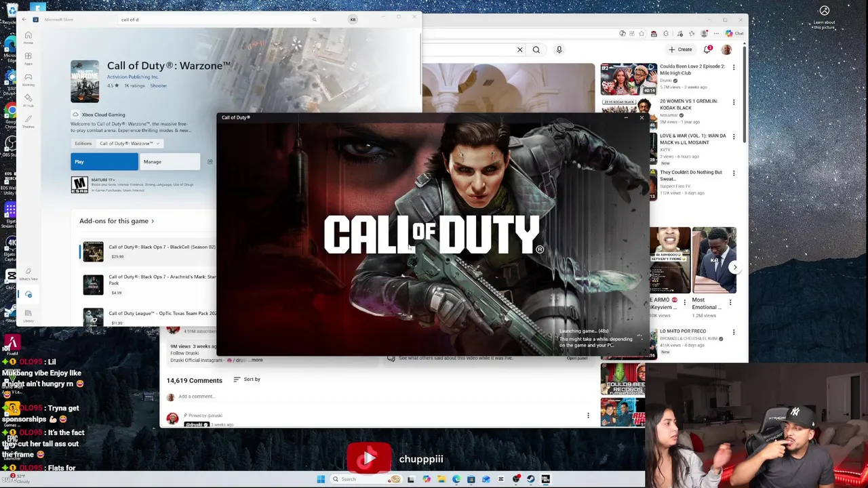Open OpTic Texas Team Pack add-on
This screenshot has width=868, height=488.
[147, 317]
